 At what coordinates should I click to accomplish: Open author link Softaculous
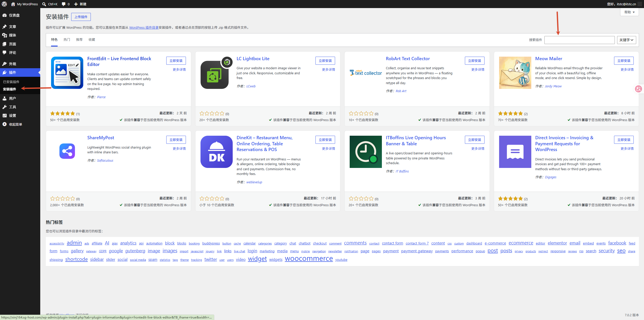(x=105, y=160)
